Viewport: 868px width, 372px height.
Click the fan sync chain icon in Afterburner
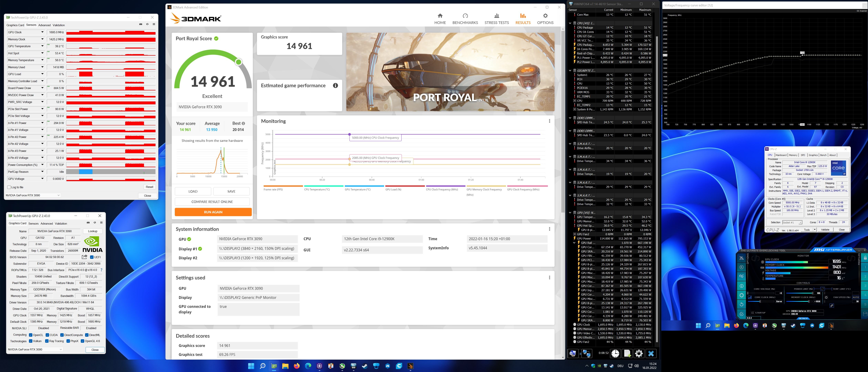pyautogui.click(x=832, y=306)
